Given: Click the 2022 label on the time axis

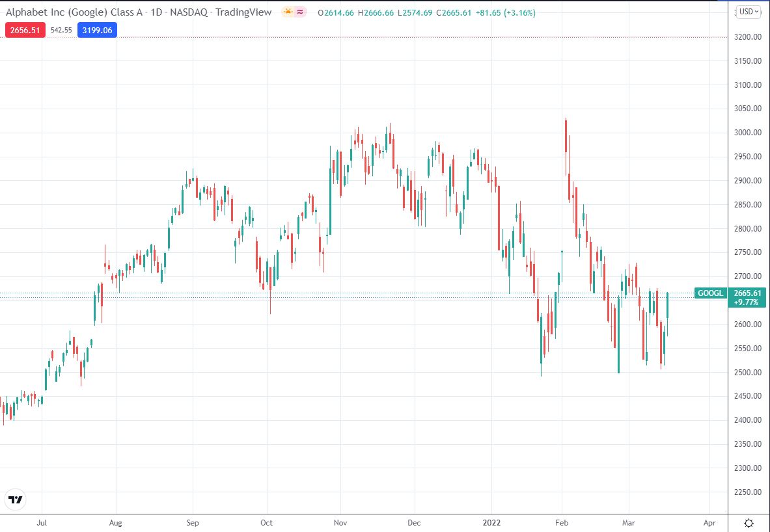Looking at the screenshot, I should 491,523.
